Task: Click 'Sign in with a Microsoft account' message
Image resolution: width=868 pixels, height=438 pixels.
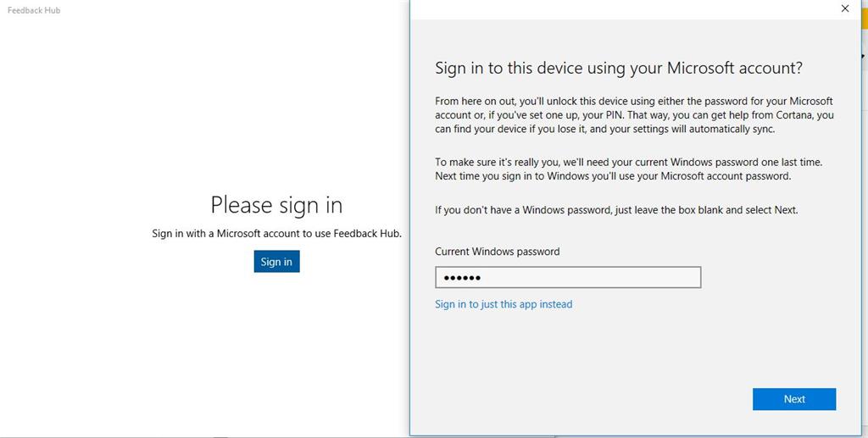Action: pos(277,233)
